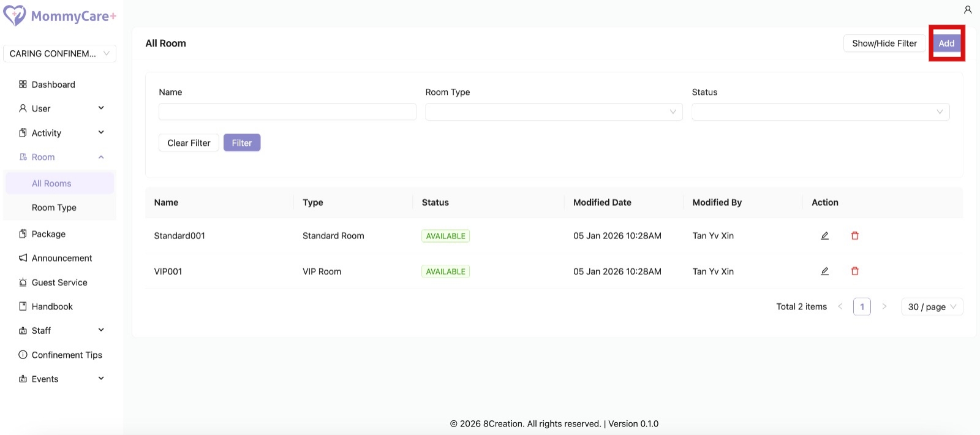Open the Dashboard from the sidebar
980x435 pixels.
pyautogui.click(x=53, y=85)
